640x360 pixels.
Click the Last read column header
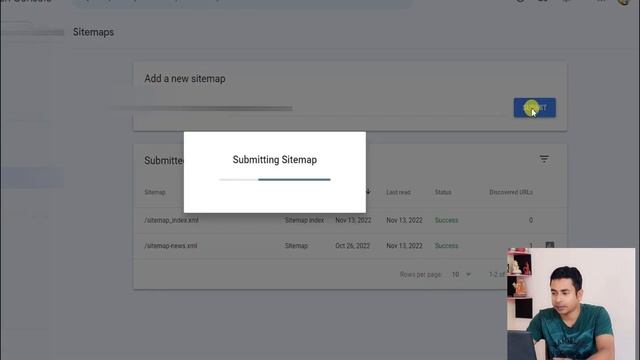[398, 192]
